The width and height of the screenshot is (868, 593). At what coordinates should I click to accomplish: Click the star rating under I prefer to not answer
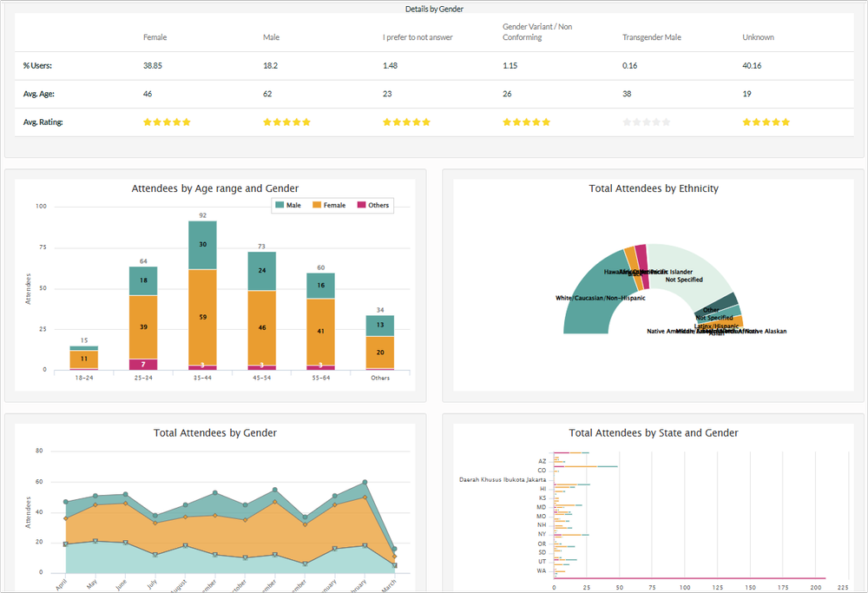(406, 122)
